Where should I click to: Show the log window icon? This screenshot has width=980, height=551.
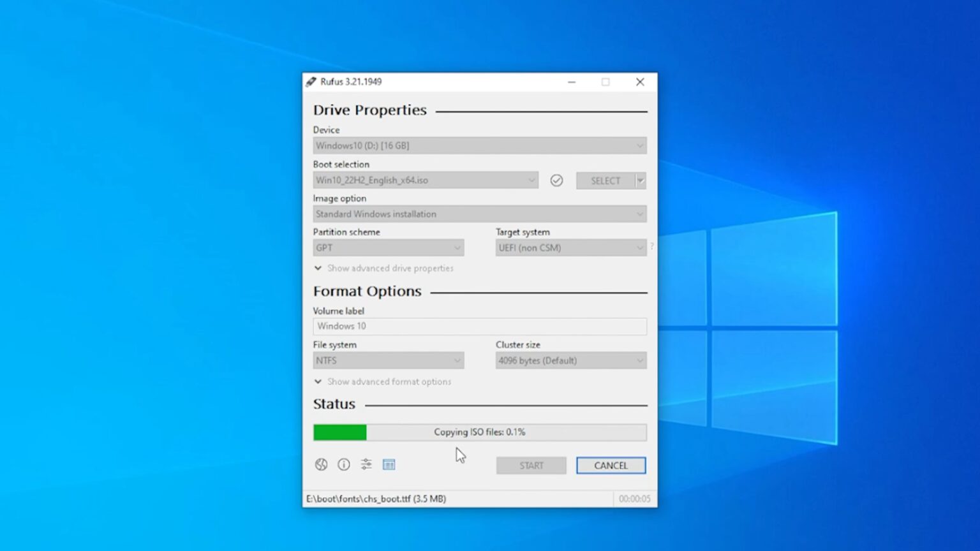(x=389, y=464)
